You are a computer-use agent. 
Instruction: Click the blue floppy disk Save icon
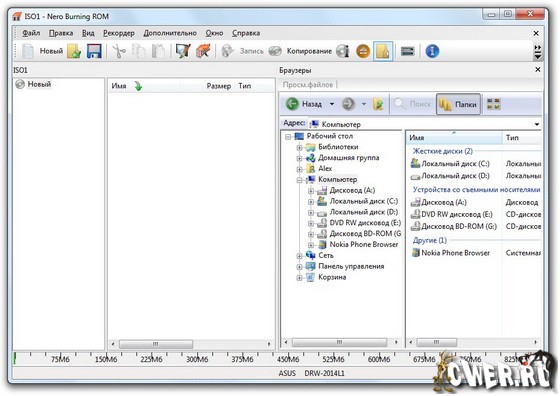tap(94, 51)
